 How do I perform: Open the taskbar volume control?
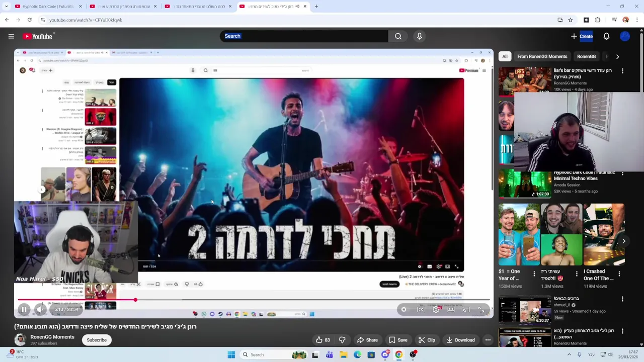pos(611,354)
